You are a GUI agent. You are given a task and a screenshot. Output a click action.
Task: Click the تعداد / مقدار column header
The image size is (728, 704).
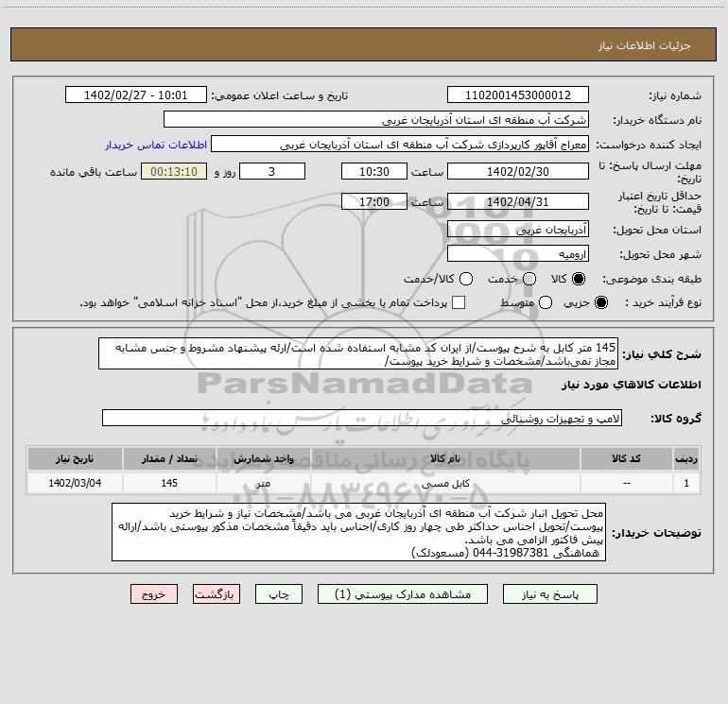pos(169,458)
